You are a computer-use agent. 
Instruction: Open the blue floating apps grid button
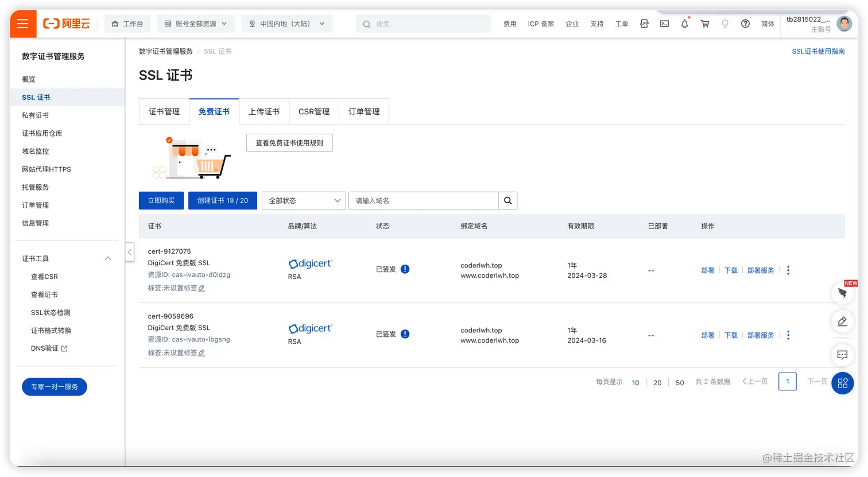tap(843, 383)
